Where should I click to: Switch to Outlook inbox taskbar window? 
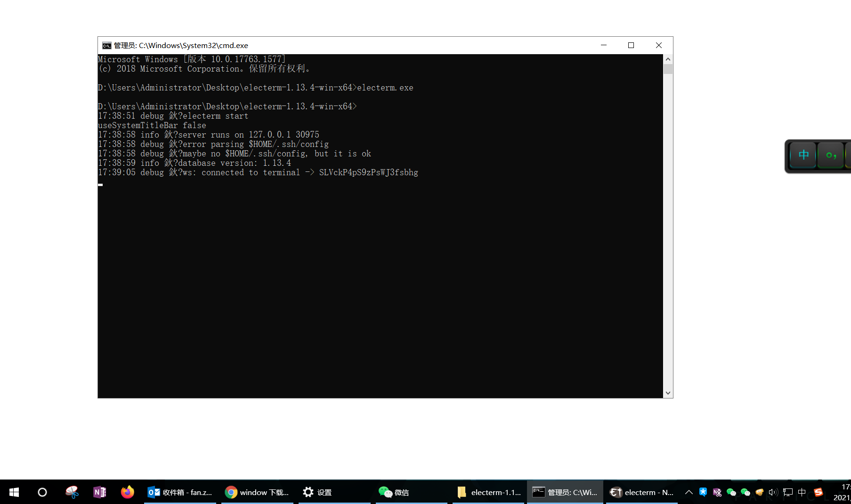180,492
